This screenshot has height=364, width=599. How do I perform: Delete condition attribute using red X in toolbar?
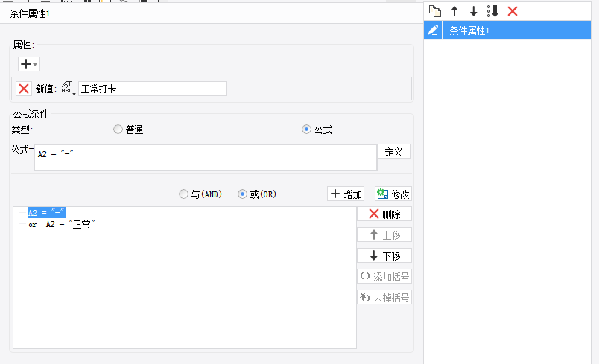tap(513, 11)
